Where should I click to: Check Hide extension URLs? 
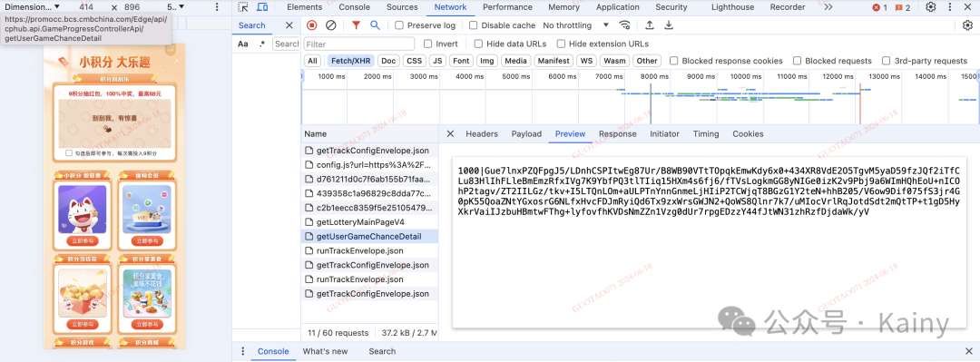coord(561,44)
